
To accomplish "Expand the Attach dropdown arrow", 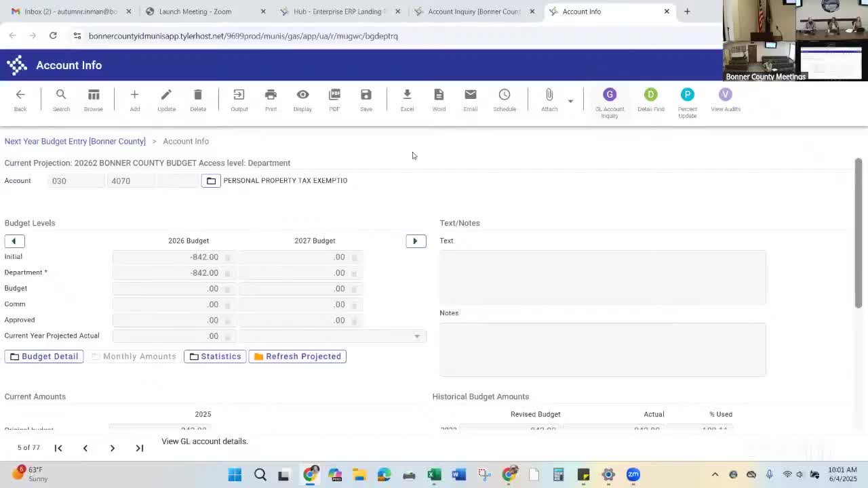I will coord(570,101).
